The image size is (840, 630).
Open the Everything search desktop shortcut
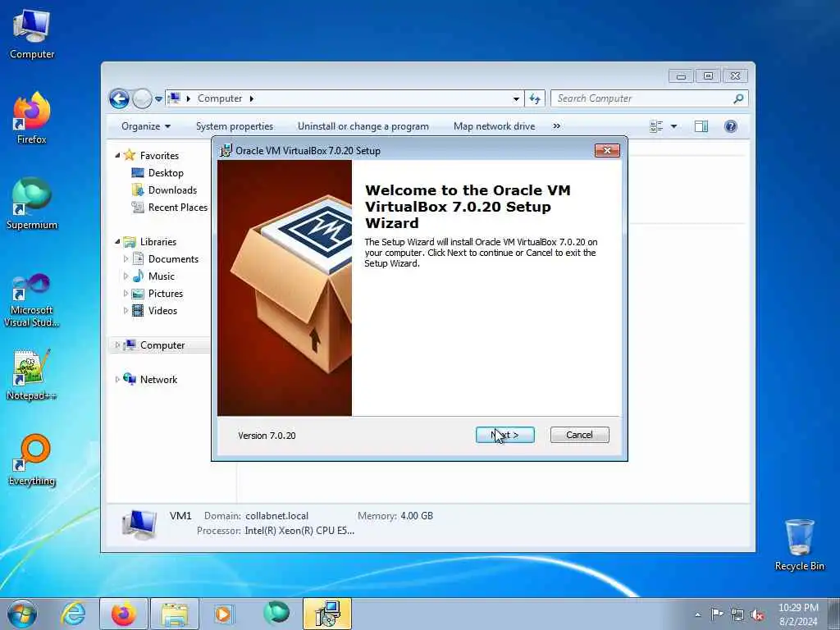pyautogui.click(x=32, y=459)
